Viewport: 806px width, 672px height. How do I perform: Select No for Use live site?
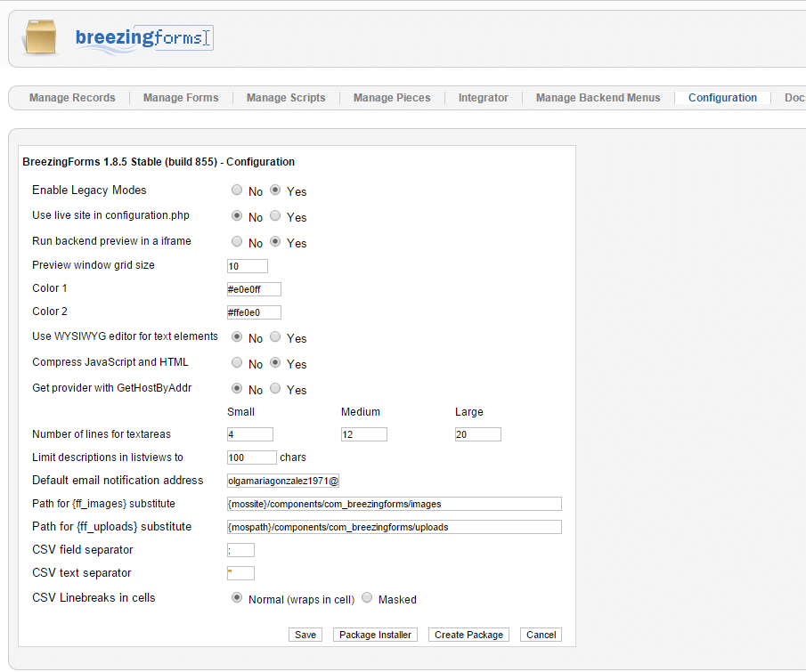tap(236, 215)
